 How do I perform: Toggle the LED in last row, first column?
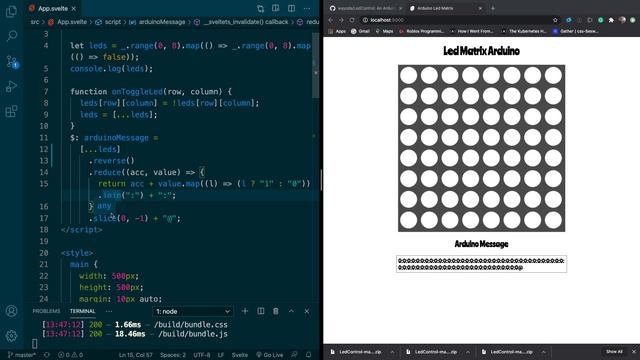[x=409, y=220]
